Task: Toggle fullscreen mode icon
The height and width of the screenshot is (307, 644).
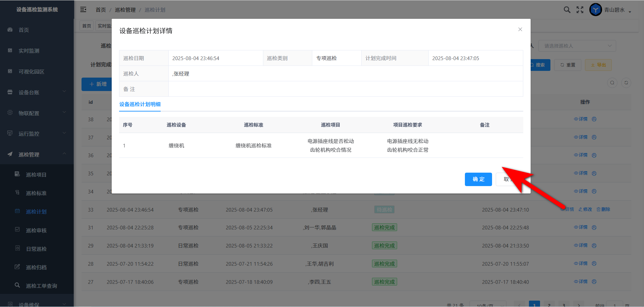Action: click(580, 10)
